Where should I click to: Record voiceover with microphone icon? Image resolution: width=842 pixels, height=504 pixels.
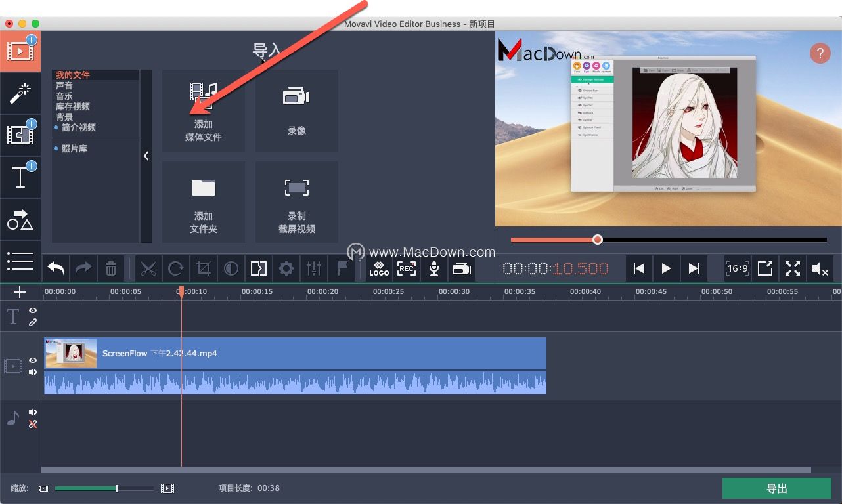(434, 268)
